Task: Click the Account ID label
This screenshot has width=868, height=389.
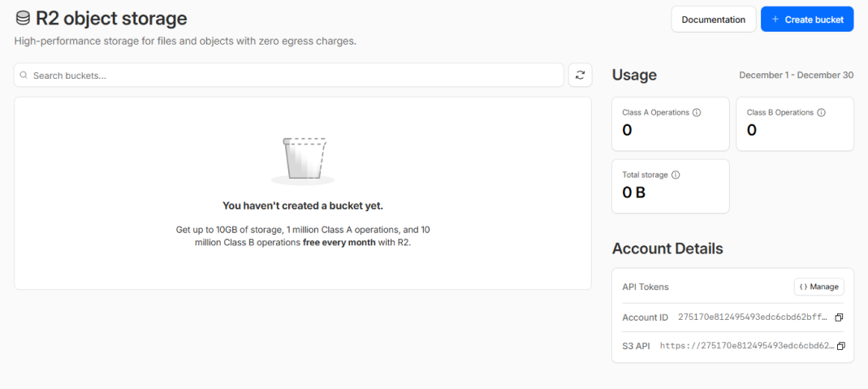Action: click(646, 318)
